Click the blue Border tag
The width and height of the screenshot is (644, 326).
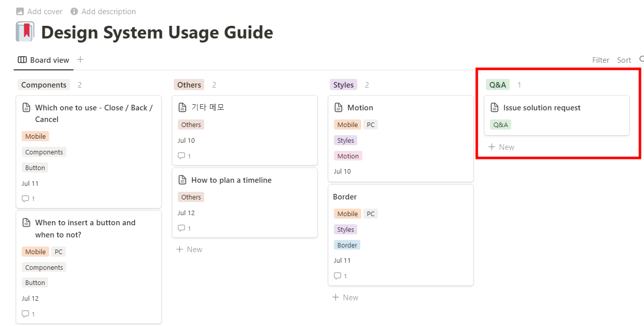point(347,245)
